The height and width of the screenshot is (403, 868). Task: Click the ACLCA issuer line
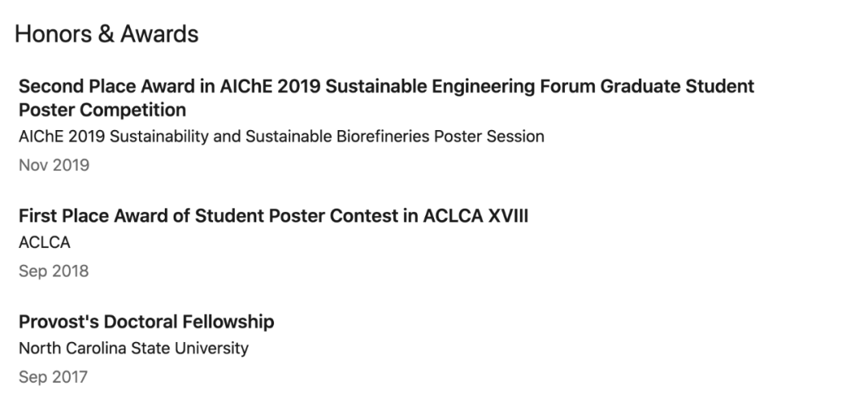click(44, 242)
